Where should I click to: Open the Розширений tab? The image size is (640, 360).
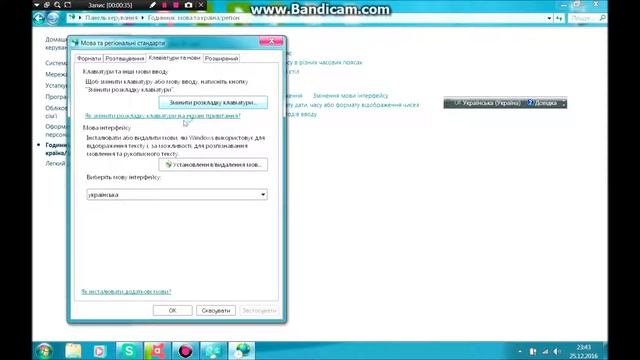pyautogui.click(x=221, y=59)
